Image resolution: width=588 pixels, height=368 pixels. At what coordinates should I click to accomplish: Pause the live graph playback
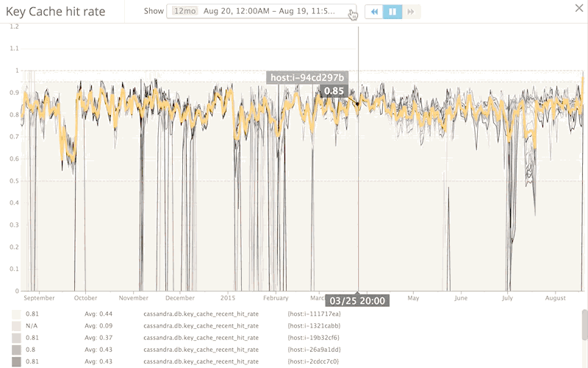pyautogui.click(x=392, y=12)
